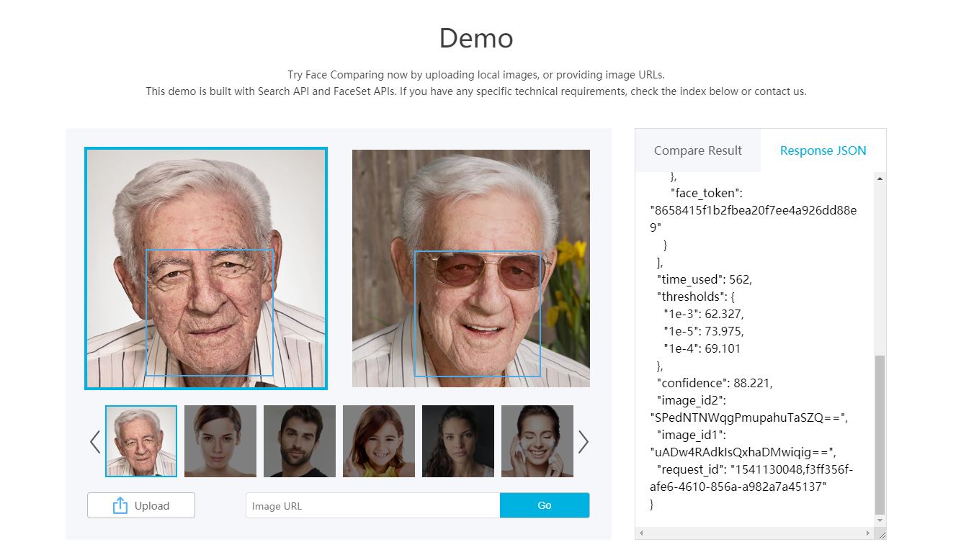The width and height of the screenshot is (961, 560).
Task: Click the "time_used": 562 line
Action: 704,279
